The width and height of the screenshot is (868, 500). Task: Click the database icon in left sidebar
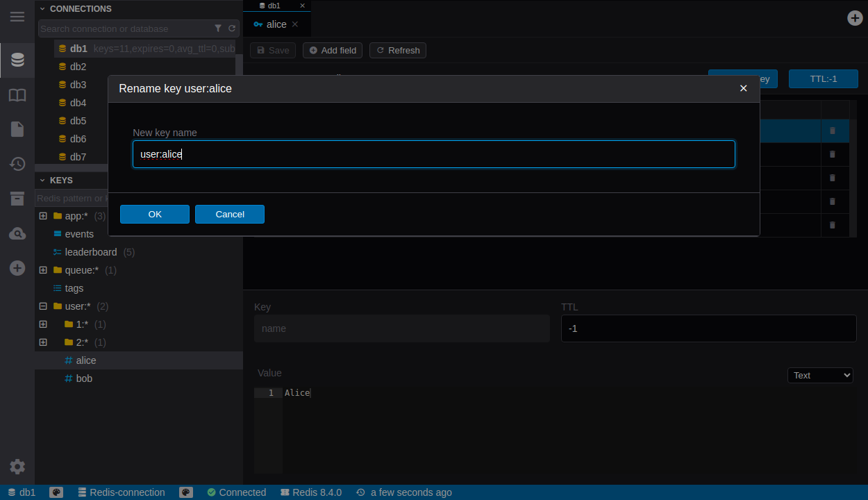(17, 60)
